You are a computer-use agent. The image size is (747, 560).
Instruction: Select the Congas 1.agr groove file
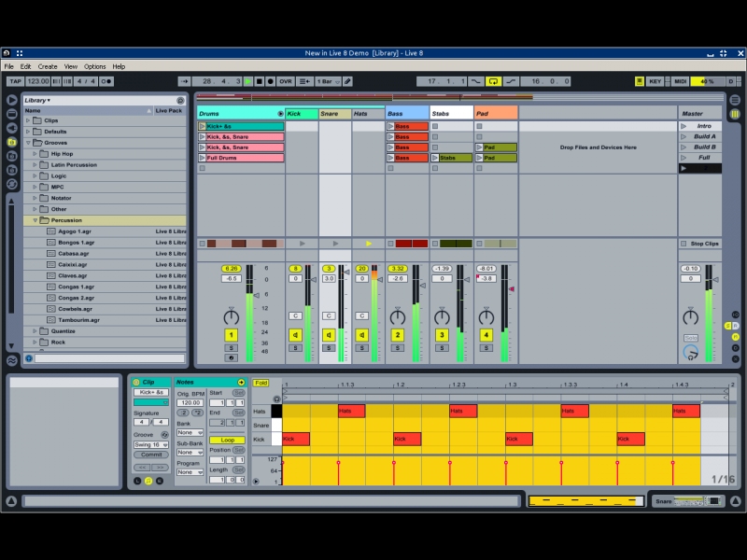coord(75,287)
